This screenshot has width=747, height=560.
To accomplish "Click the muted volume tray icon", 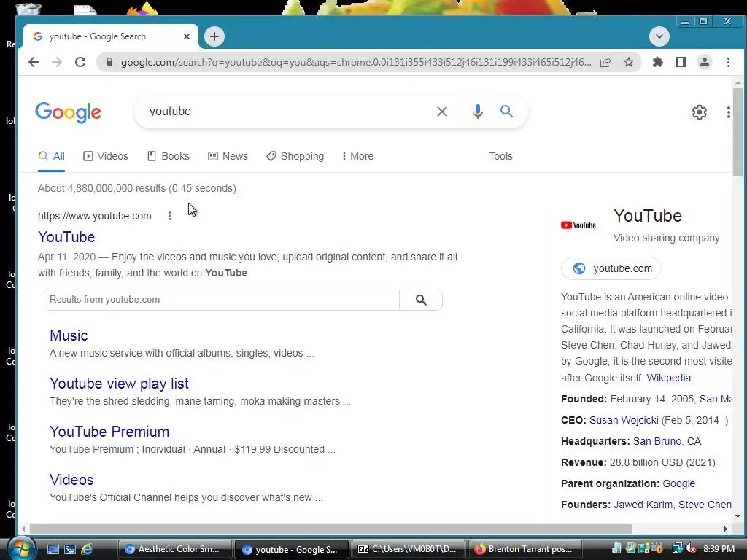I will (x=691, y=549).
